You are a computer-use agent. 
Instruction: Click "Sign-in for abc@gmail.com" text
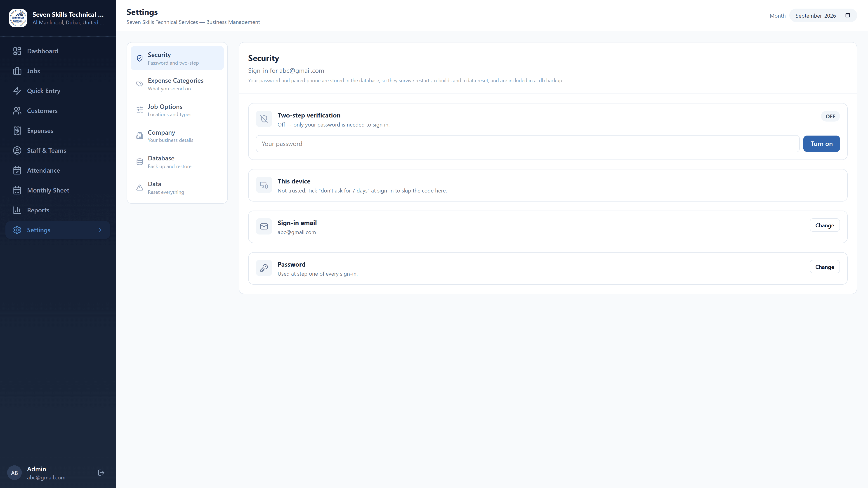coord(286,71)
